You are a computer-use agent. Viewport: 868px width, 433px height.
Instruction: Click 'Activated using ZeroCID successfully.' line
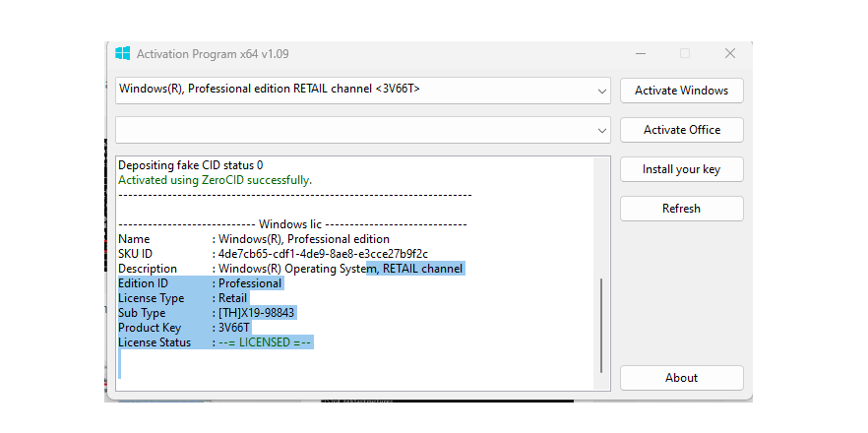tap(216, 180)
